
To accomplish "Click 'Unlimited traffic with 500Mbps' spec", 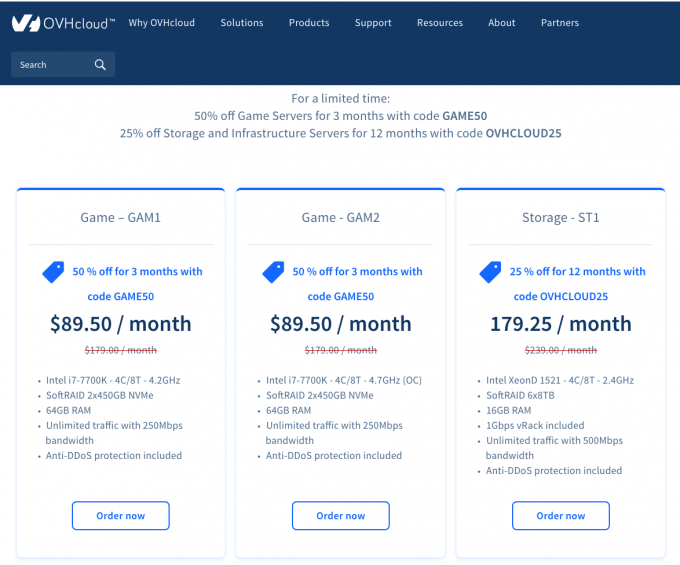I will 554,441.
